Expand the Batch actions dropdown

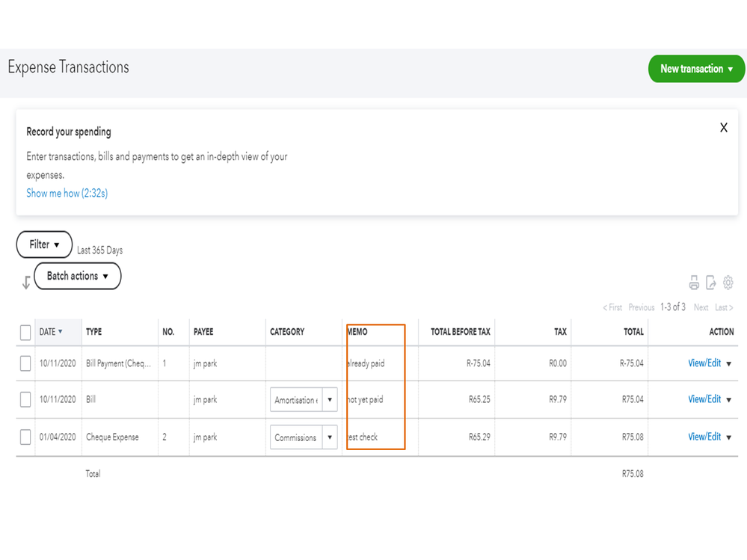77,276
